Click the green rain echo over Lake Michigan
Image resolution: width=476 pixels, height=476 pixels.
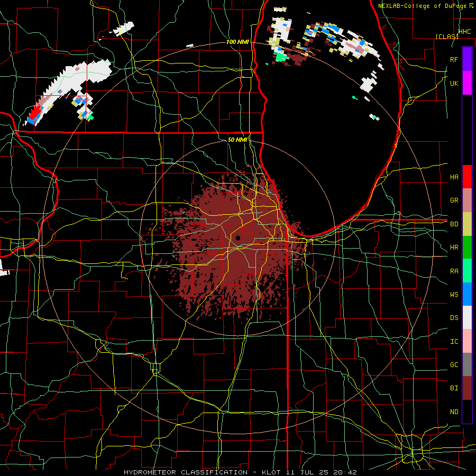point(282,57)
